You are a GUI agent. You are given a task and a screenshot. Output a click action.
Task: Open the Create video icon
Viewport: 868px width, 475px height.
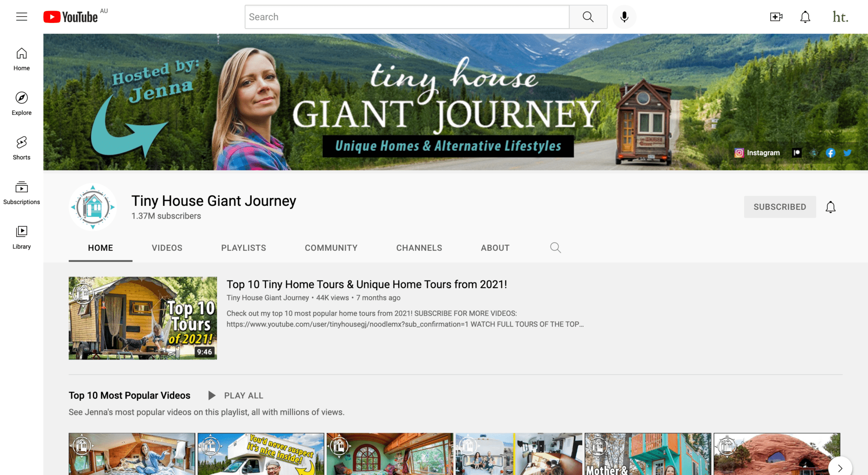click(776, 17)
